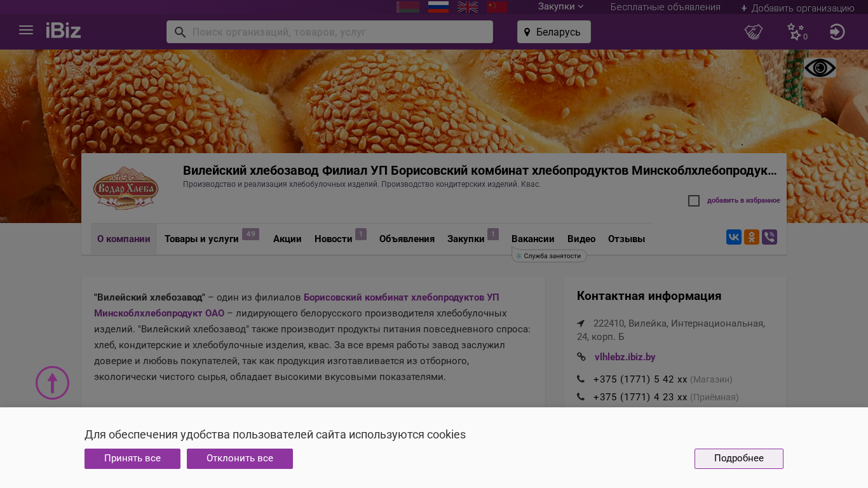Open the Вакансии tab

[533, 239]
